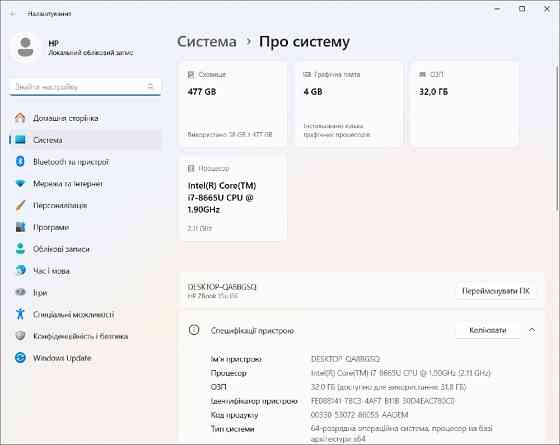Screen dimensions: 560x445
Task: Open Домашня сторінка home icon
Action: coord(20,118)
